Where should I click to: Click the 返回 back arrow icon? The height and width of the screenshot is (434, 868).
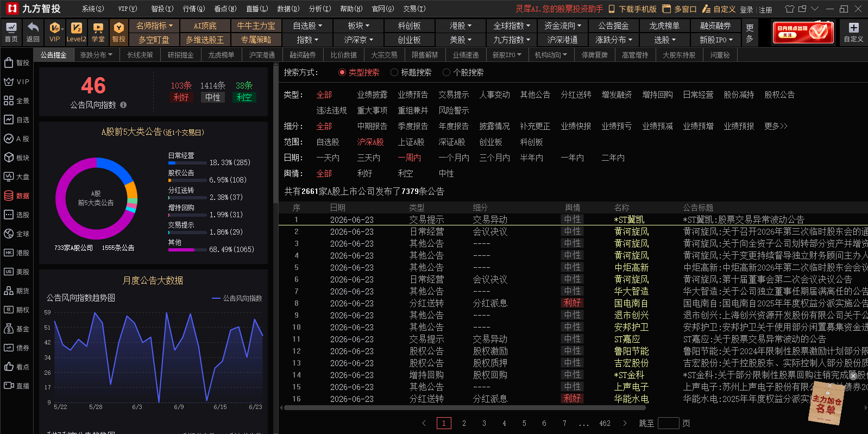coord(33,32)
